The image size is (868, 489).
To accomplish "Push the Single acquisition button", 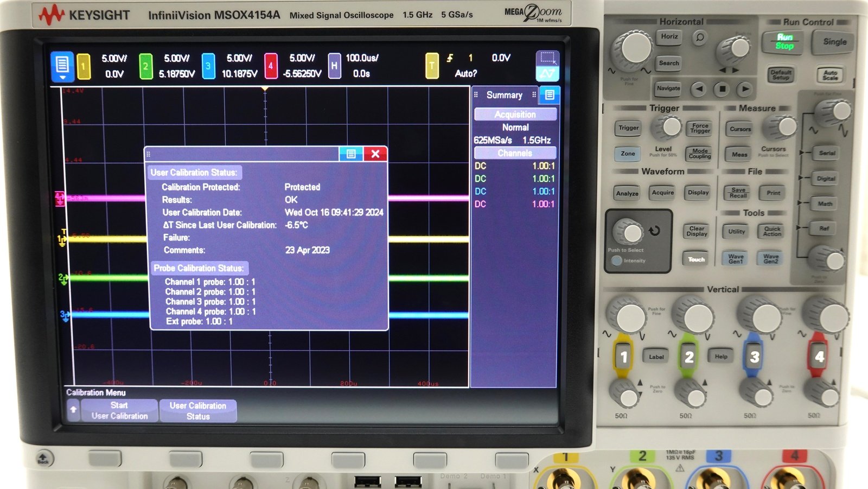I will 834,42.
